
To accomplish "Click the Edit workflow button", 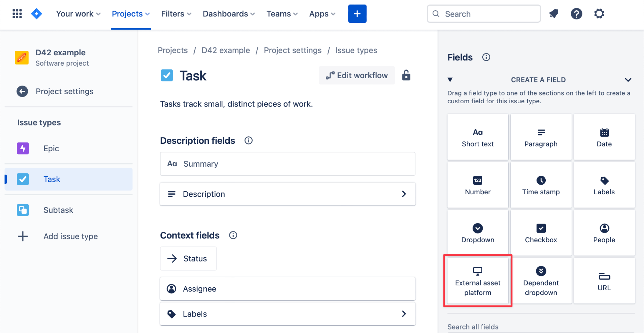I will point(357,75).
